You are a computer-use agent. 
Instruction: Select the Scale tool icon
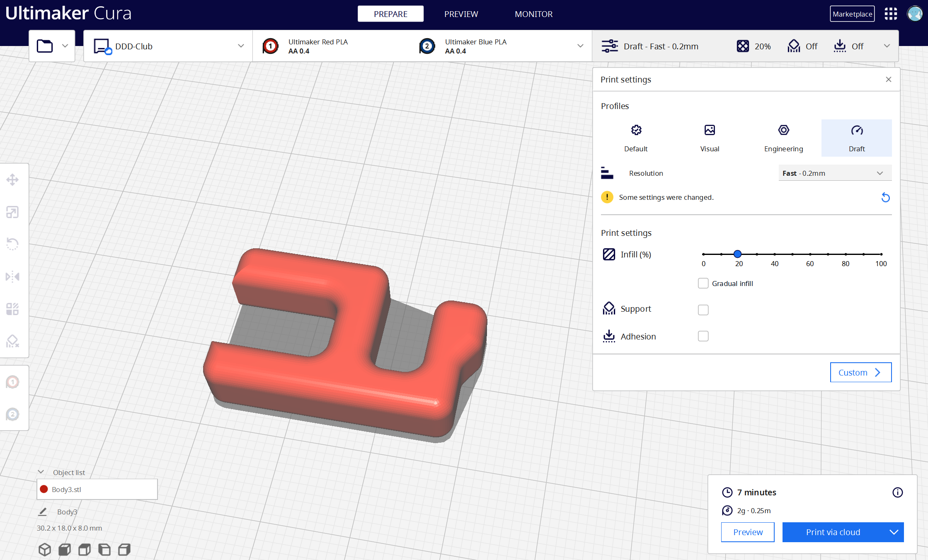[x=12, y=212]
